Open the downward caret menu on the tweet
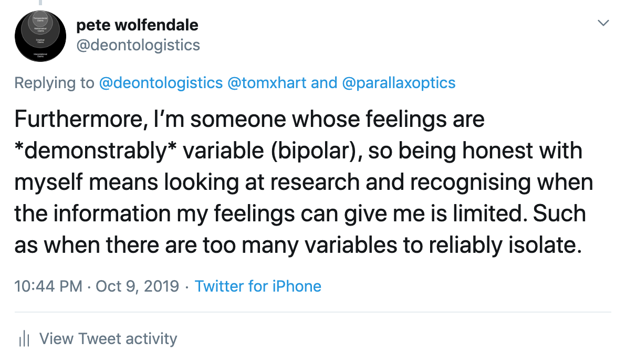 (603, 23)
